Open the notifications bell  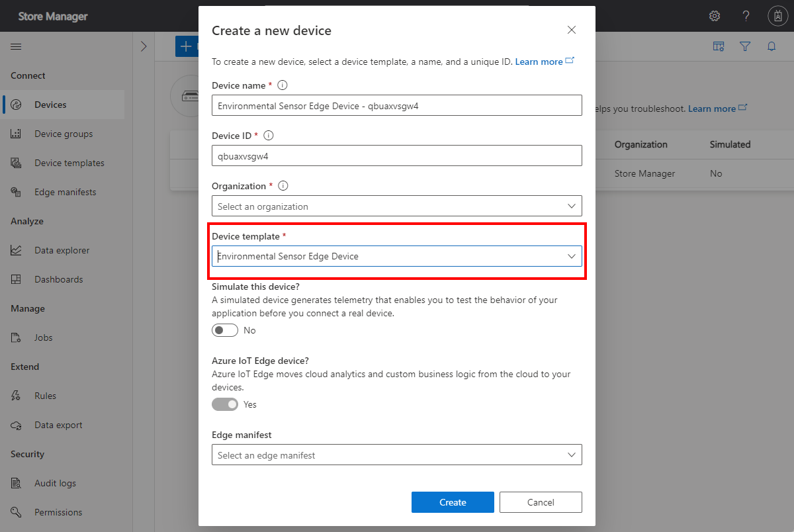pos(771,46)
